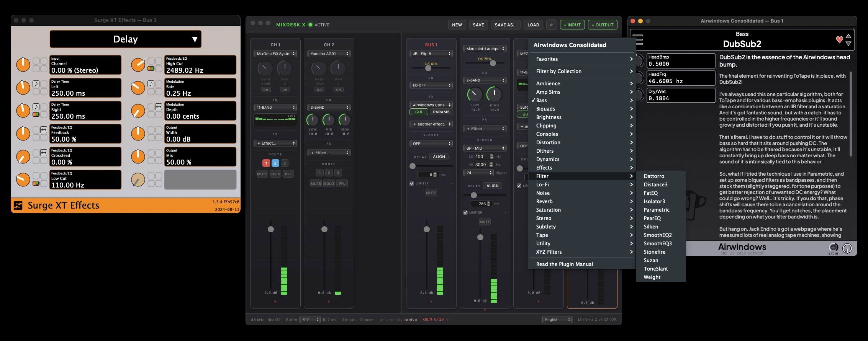Image resolution: width=868 pixels, height=341 pixels.
Task: Click the CH 1 volume fader handle
Action: pyautogui.click(x=271, y=229)
